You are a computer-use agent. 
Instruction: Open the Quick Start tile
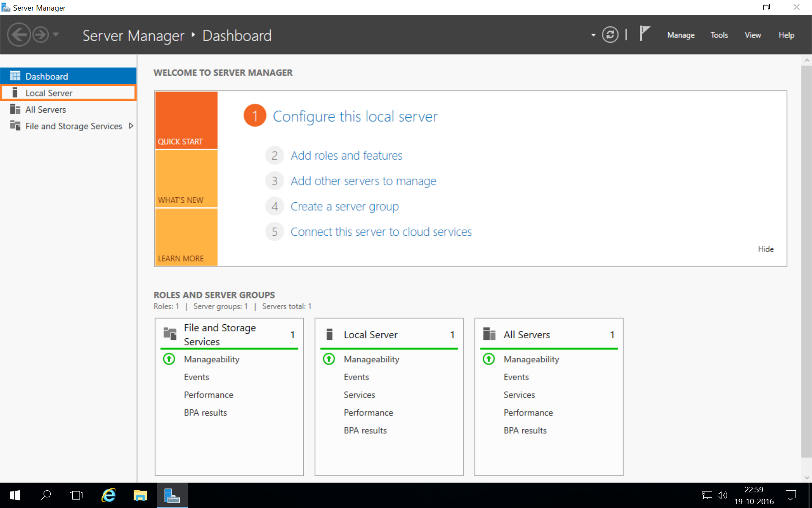coord(187,120)
